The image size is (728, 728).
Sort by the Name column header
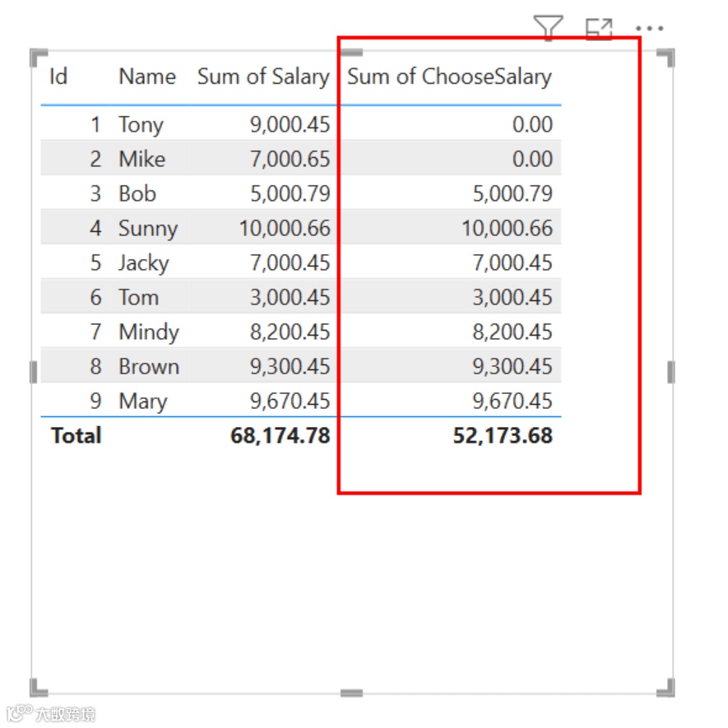[x=147, y=77]
